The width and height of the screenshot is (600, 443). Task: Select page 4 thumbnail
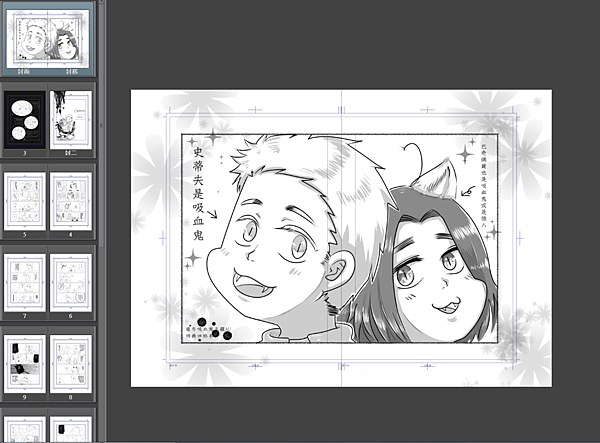(x=71, y=201)
